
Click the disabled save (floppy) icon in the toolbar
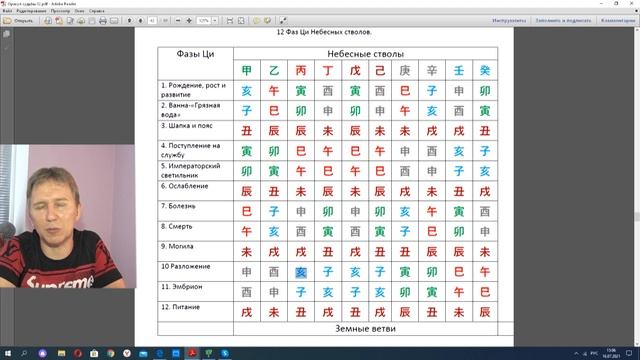click(x=92, y=20)
